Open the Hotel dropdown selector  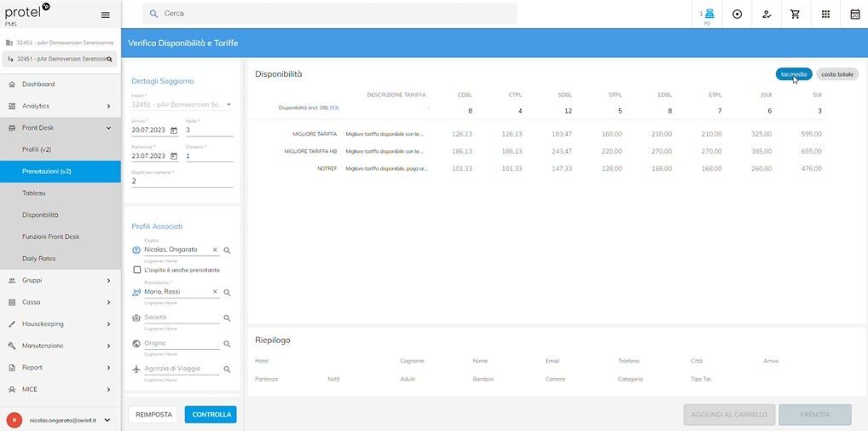tap(229, 105)
